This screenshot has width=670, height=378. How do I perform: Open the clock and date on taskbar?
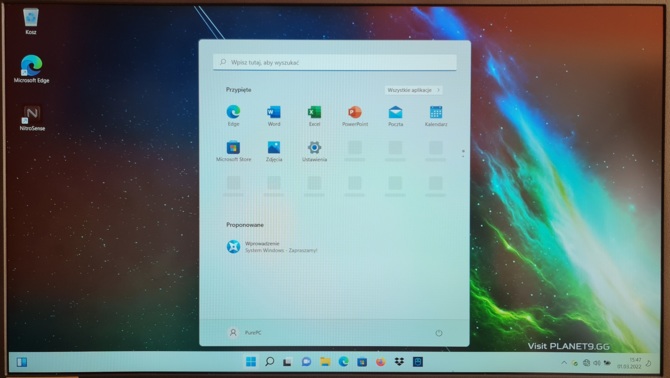629,363
